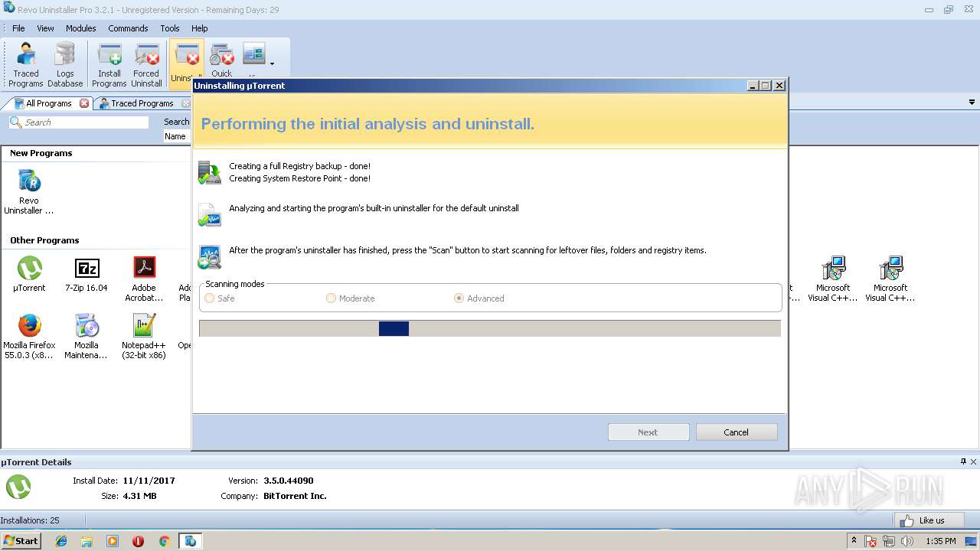This screenshot has width=980, height=551.
Task: Open the Logs Database tool
Action: pyautogui.click(x=65, y=65)
